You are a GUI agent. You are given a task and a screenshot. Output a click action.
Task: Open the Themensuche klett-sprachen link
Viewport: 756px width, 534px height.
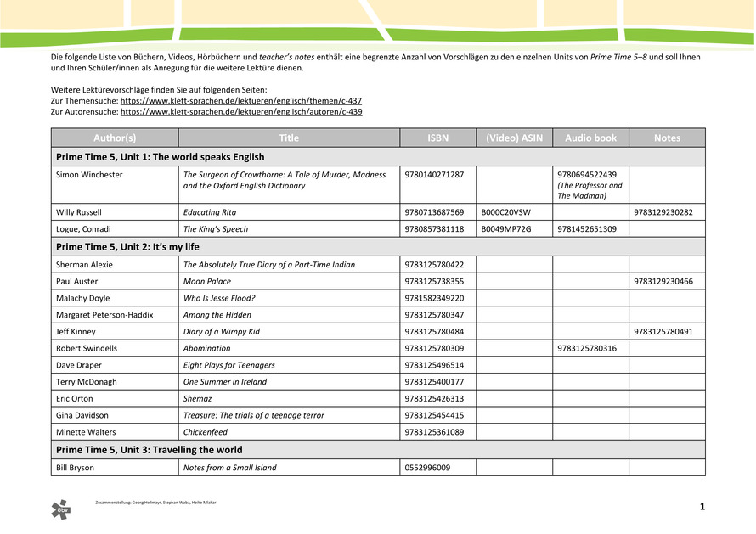241,101
